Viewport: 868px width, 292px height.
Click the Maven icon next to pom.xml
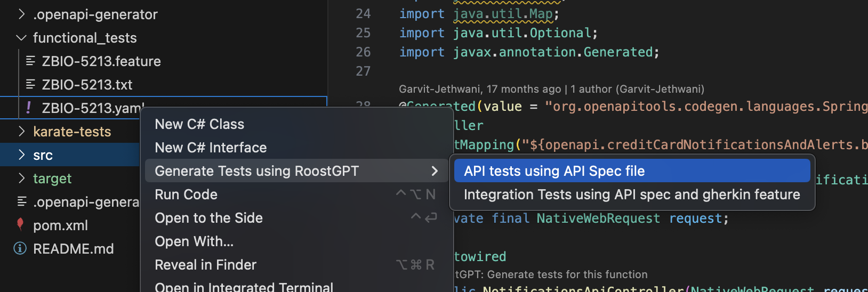tap(20, 224)
